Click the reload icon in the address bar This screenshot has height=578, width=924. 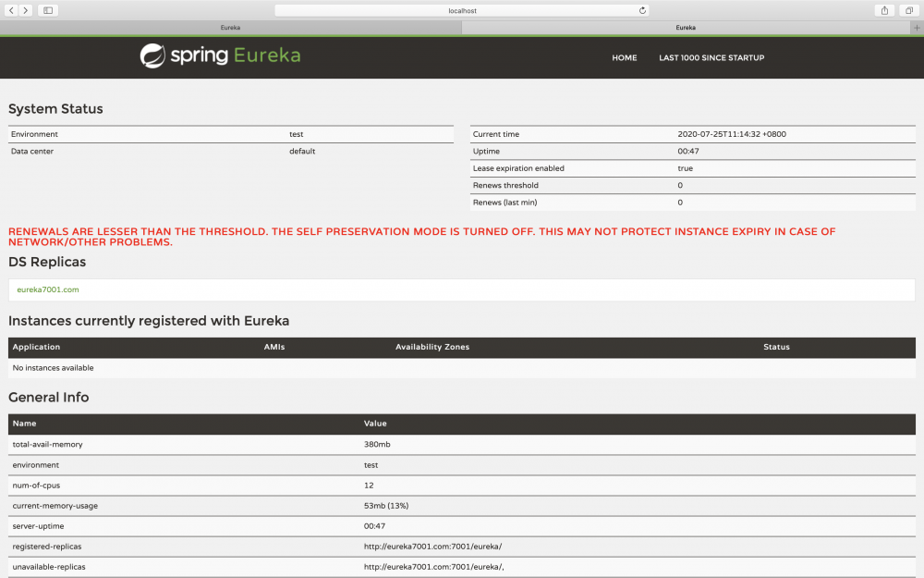tap(640, 10)
